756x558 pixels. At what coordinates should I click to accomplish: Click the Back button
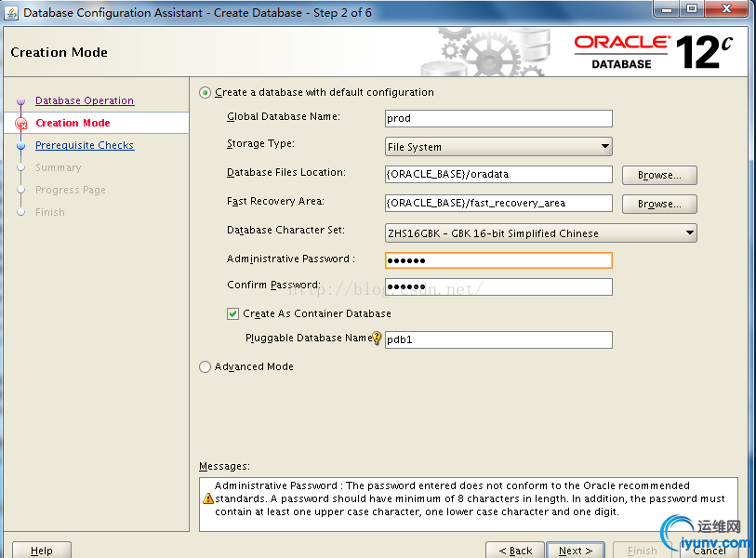pyautogui.click(x=515, y=551)
